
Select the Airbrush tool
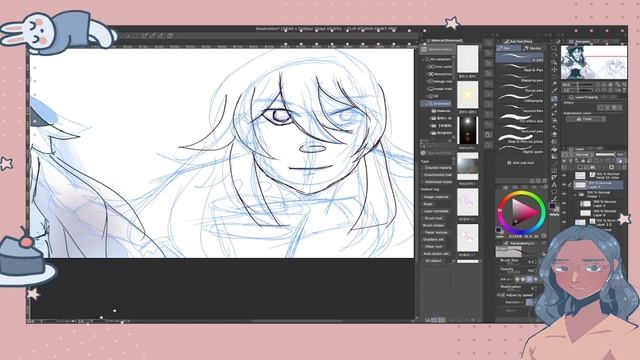(554, 120)
